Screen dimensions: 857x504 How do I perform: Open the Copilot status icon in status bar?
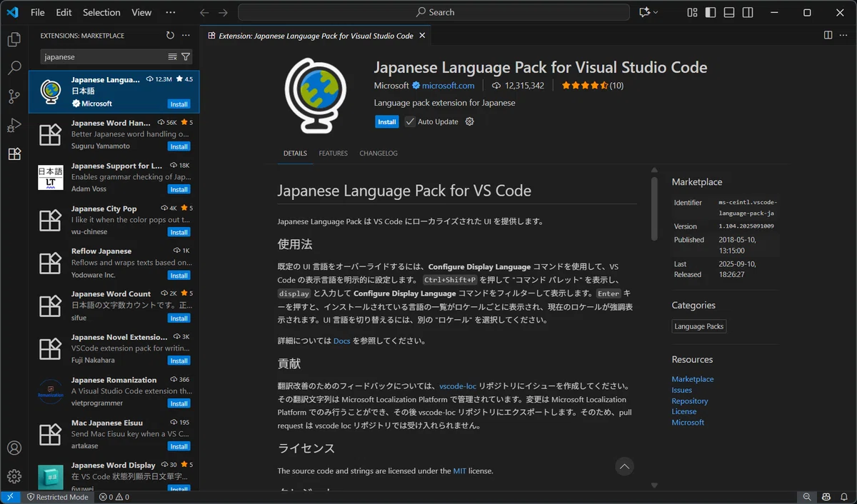coord(826,497)
